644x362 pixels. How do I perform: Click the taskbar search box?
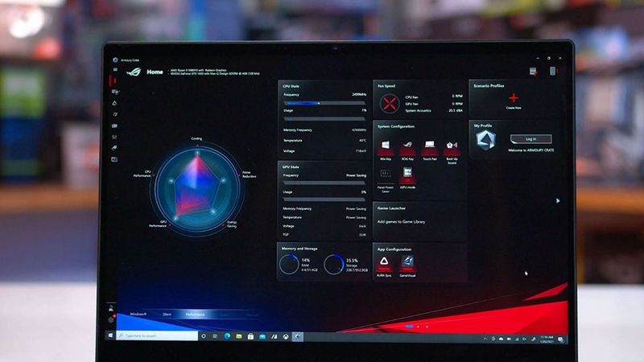(x=157, y=335)
